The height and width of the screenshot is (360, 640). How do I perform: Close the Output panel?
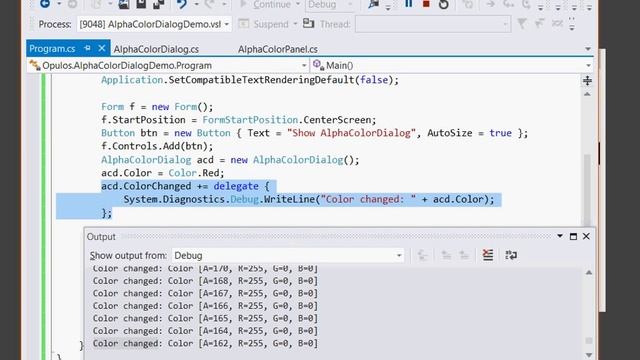point(586,236)
